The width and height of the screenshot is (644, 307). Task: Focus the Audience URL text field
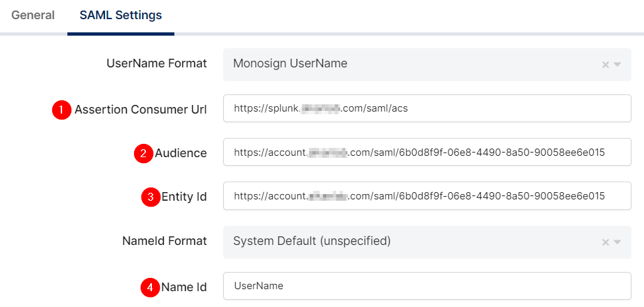[x=427, y=153]
